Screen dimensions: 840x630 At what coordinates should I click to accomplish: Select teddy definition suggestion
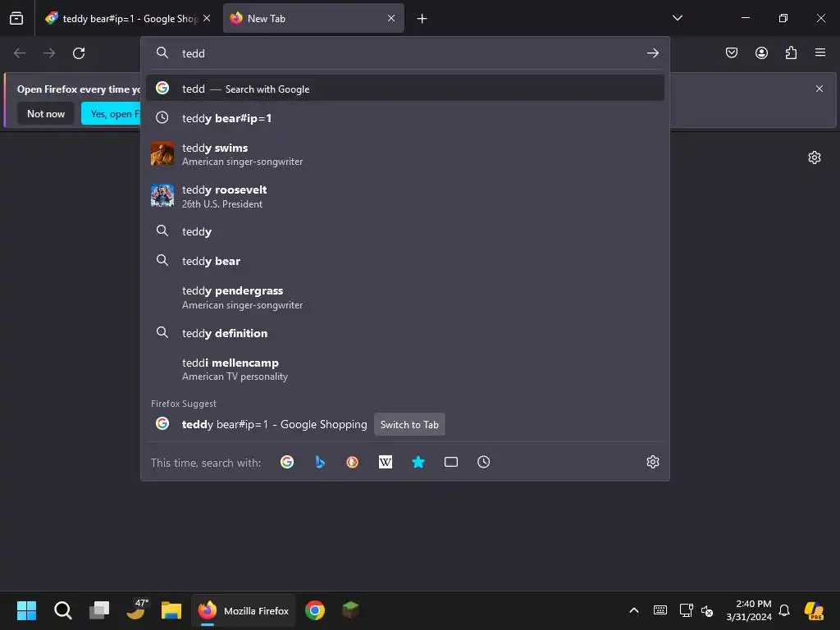pos(405,333)
